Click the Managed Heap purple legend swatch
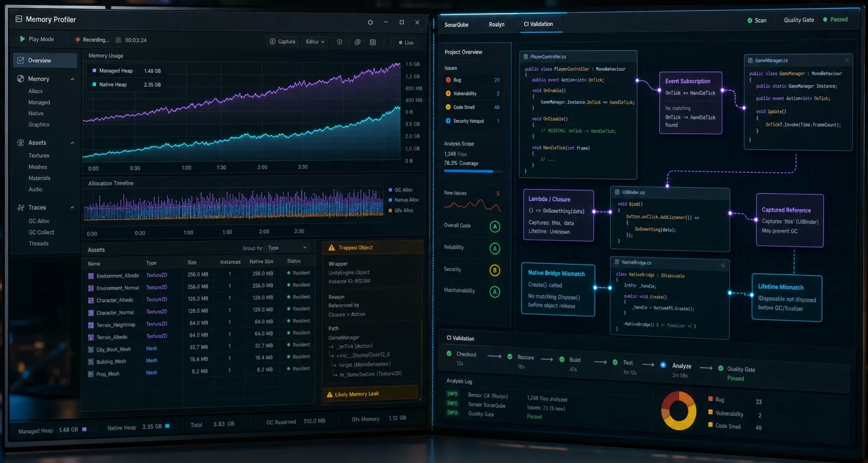This screenshot has height=463, width=868. point(94,71)
